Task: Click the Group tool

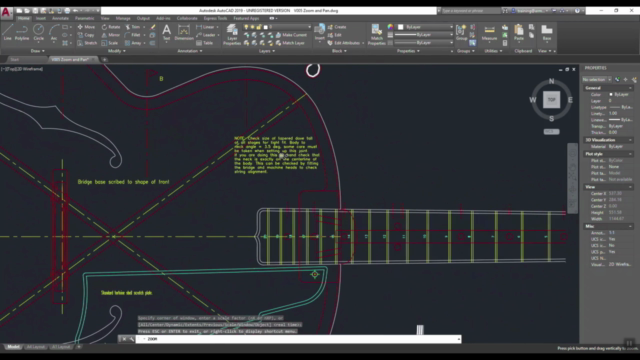Action: pyautogui.click(x=462, y=32)
